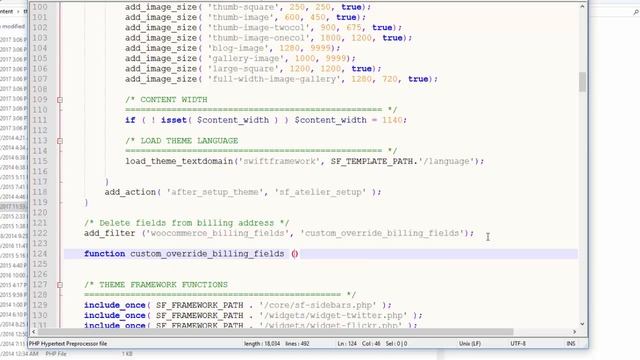Click the search icon in the Explorer window
This screenshot has height=360, width=640.
pyautogui.click(x=636, y=12)
